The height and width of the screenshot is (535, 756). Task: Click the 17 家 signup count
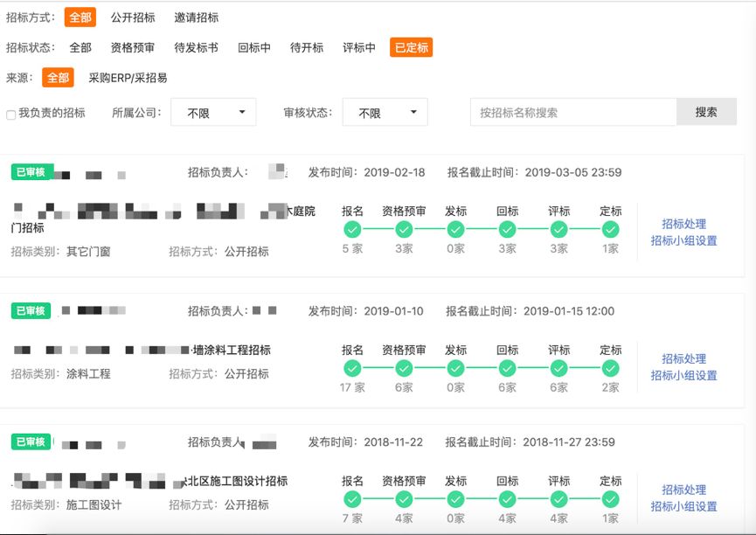click(x=352, y=387)
